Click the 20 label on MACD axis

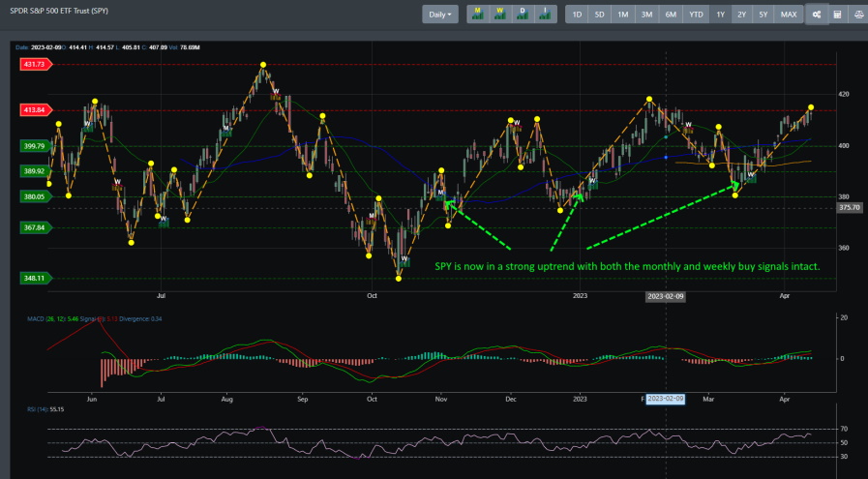click(844, 317)
